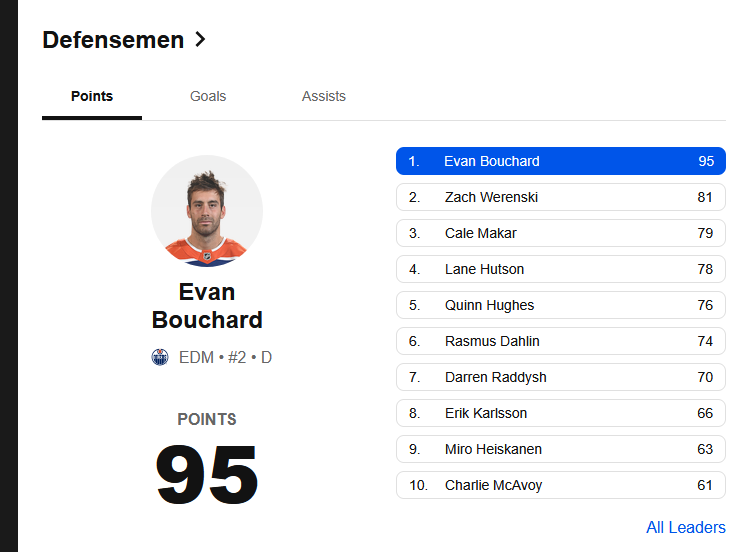Image resolution: width=742 pixels, height=552 pixels.
Task: Select Darren Raddysh ranked seventh
Action: click(561, 377)
